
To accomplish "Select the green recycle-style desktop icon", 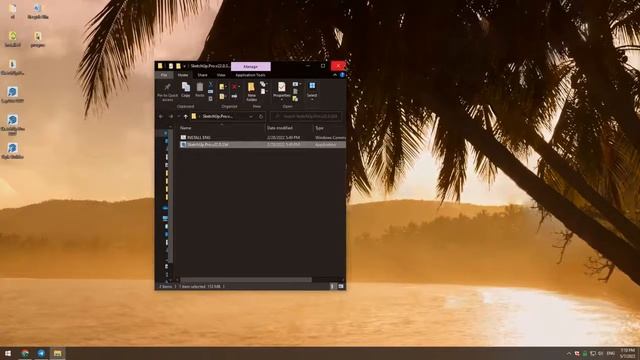I will (x=13, y=36).
